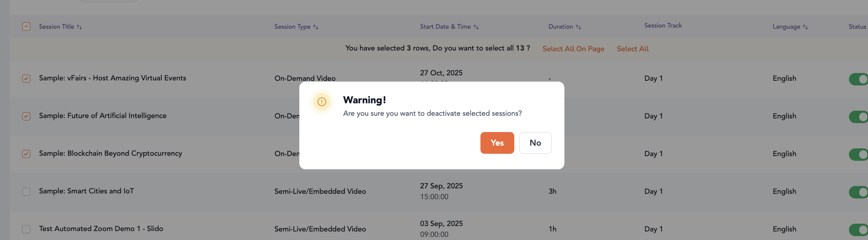This screenshot has height=240, width=868.
Task: Click Select All On Page link
Action: [x=573, y=49]
